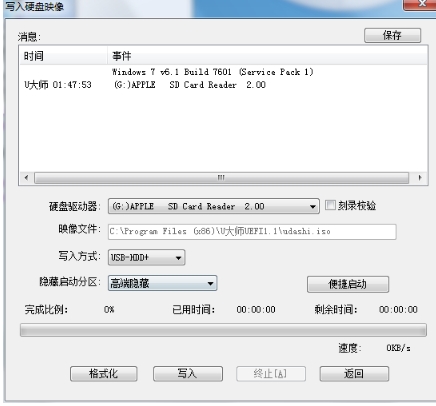The width and height of the screenshot is (436, 406).
Task: Select the 时间 column header
Action: pos(63,56)
